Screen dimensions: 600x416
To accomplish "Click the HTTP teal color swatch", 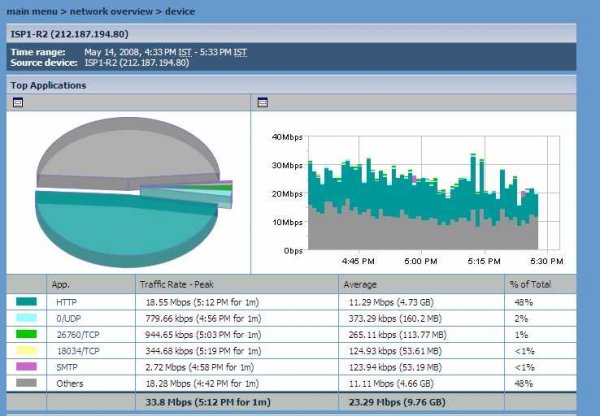I will [26, 302].
